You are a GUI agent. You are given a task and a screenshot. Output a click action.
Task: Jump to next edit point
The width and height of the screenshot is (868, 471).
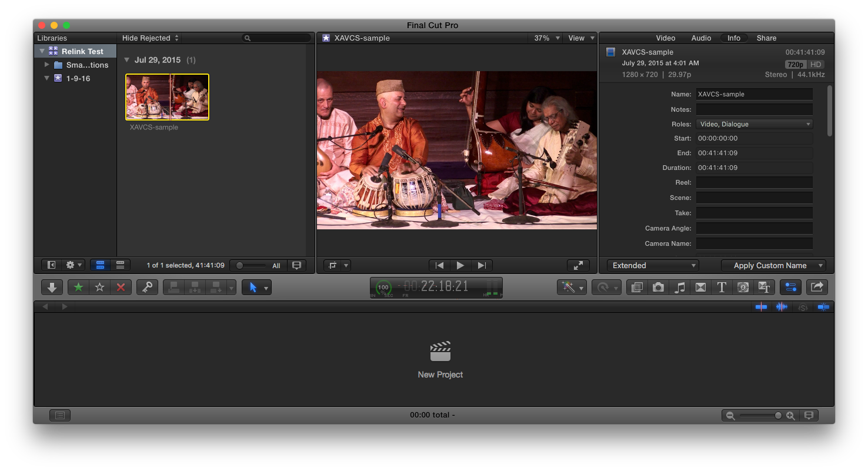[x=482, y=265]
